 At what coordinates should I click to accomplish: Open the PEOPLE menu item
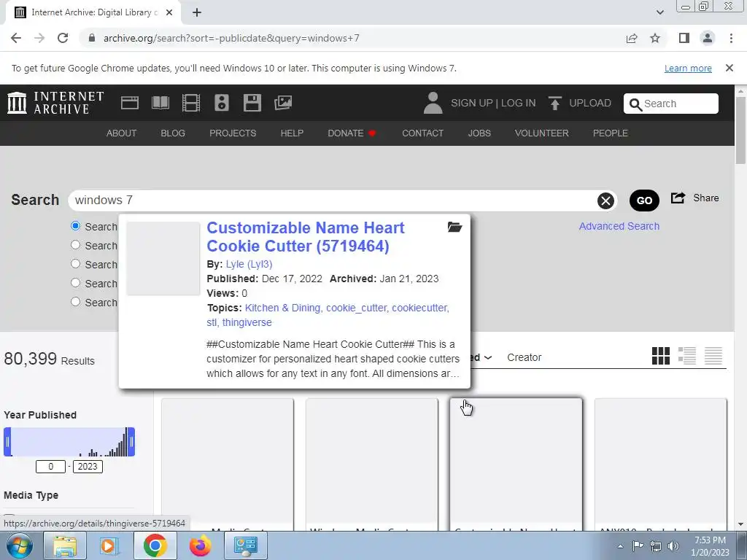click(611, 133)
